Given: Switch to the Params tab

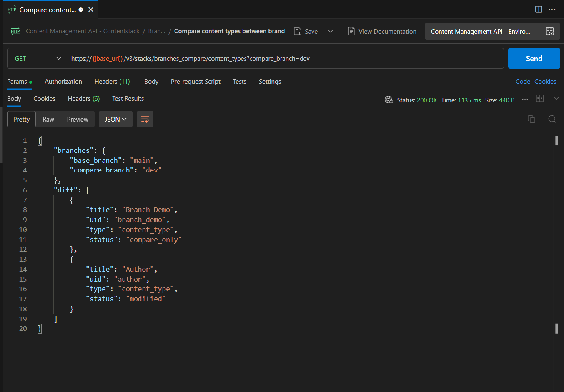Looking at the screenshot, I should pos(19,82).
